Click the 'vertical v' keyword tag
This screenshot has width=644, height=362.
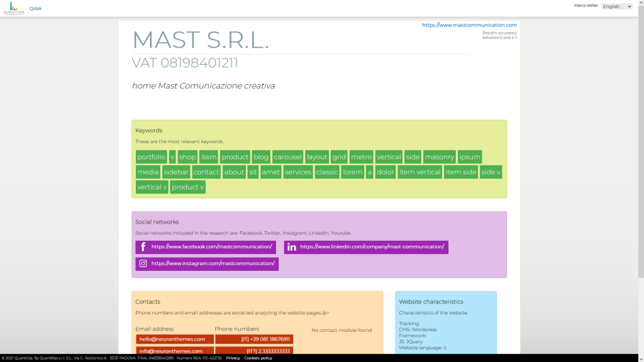(152, 187)
